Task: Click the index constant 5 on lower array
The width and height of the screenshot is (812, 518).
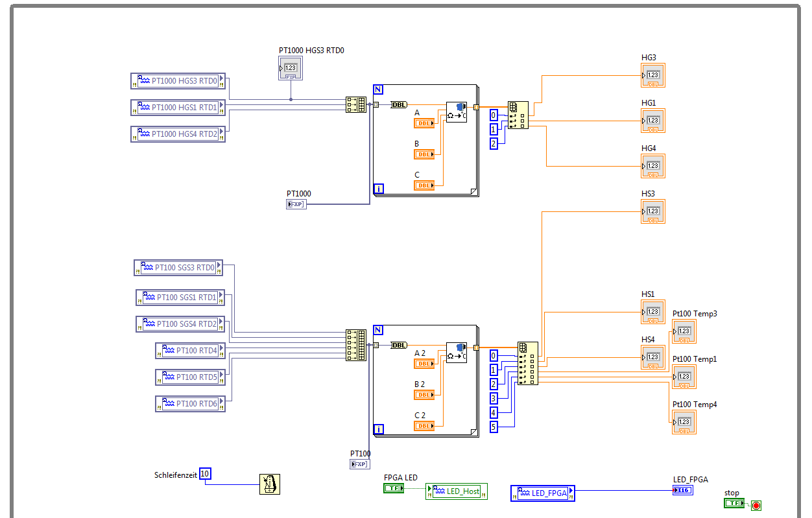Action: pyautogui.click(x=494, y=427)
